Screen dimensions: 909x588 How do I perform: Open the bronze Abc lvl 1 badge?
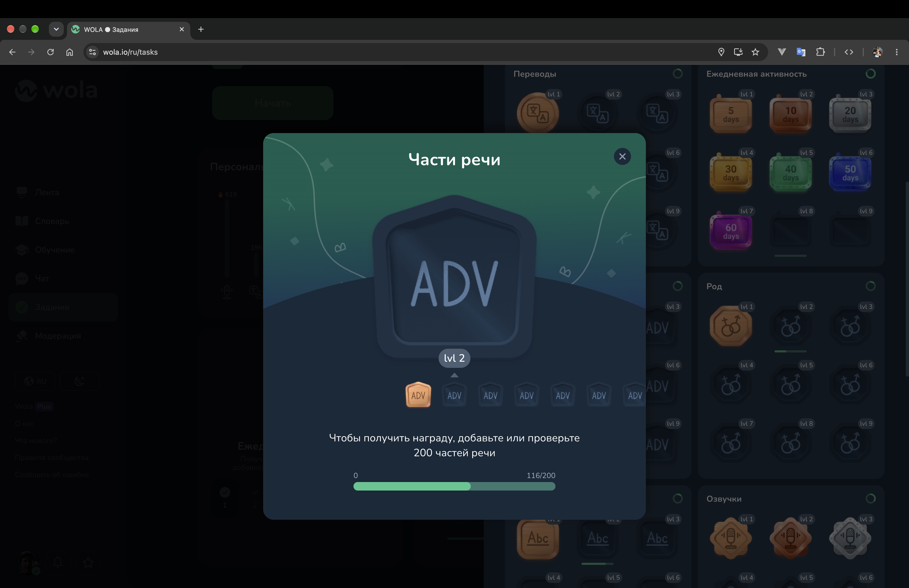pyautogui.click(x=538, y=539)
